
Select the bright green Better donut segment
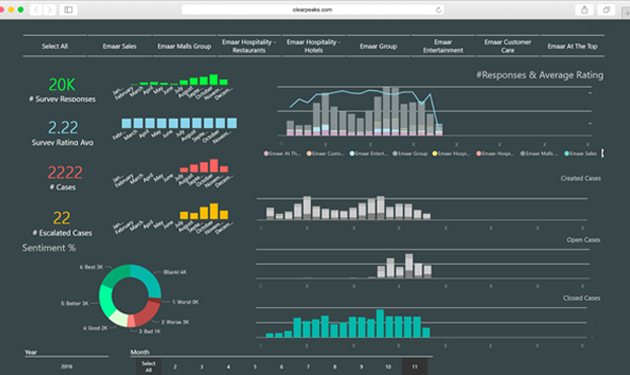105,301
